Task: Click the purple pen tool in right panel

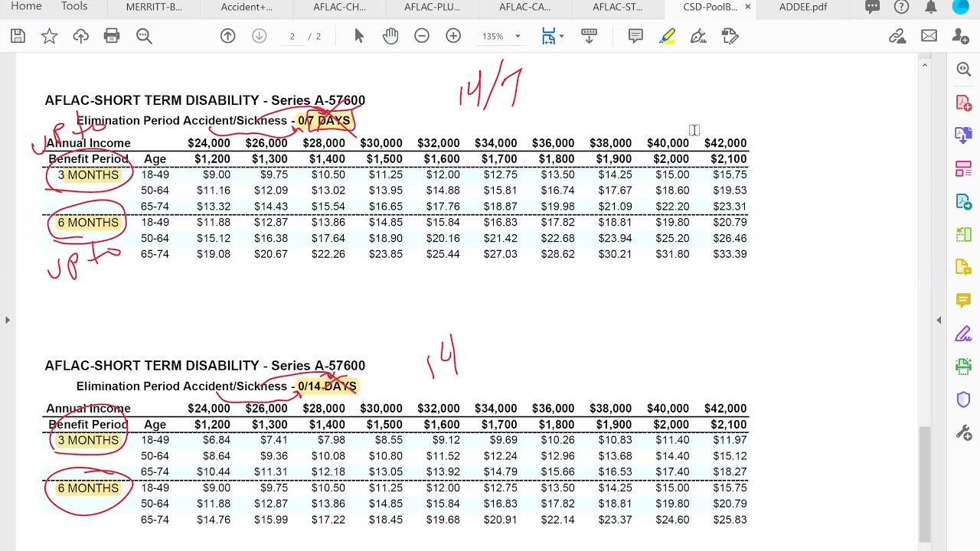Action: [963, 334]
